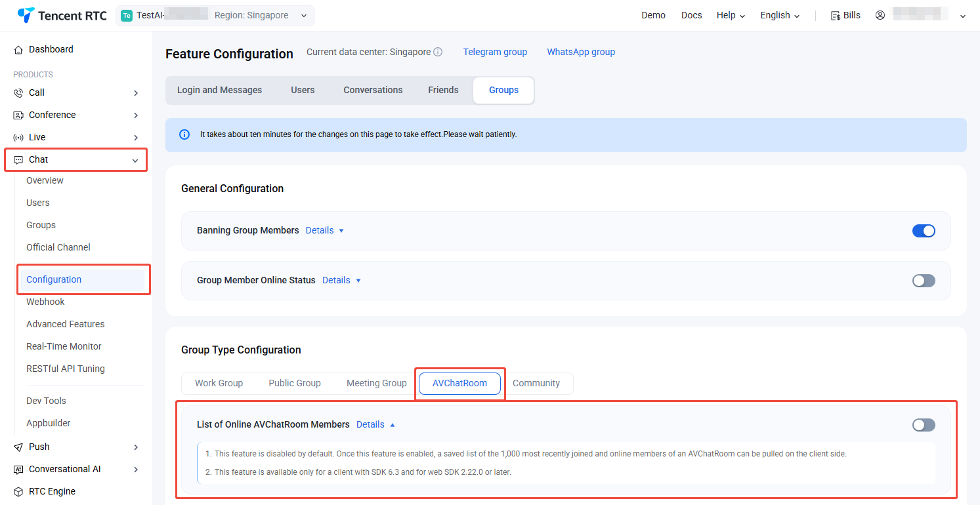Collapse the Chat menu chevron
The image size is (980, 505).
click(x=135, y=161)
